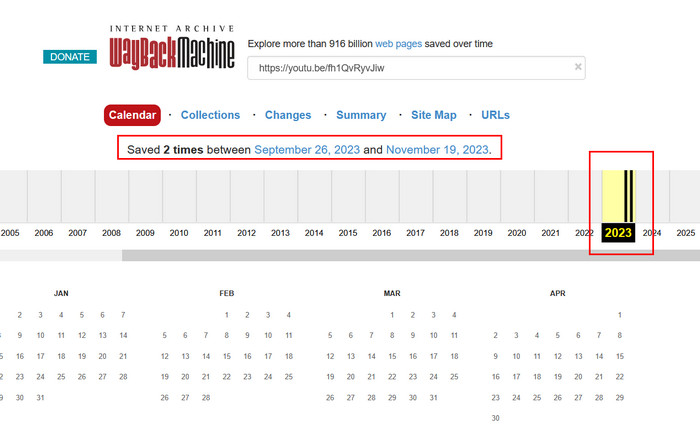Viewport: 700px width, 427px height.
Task: Select year 2017 in the timeline
Action: click(415, 233)
